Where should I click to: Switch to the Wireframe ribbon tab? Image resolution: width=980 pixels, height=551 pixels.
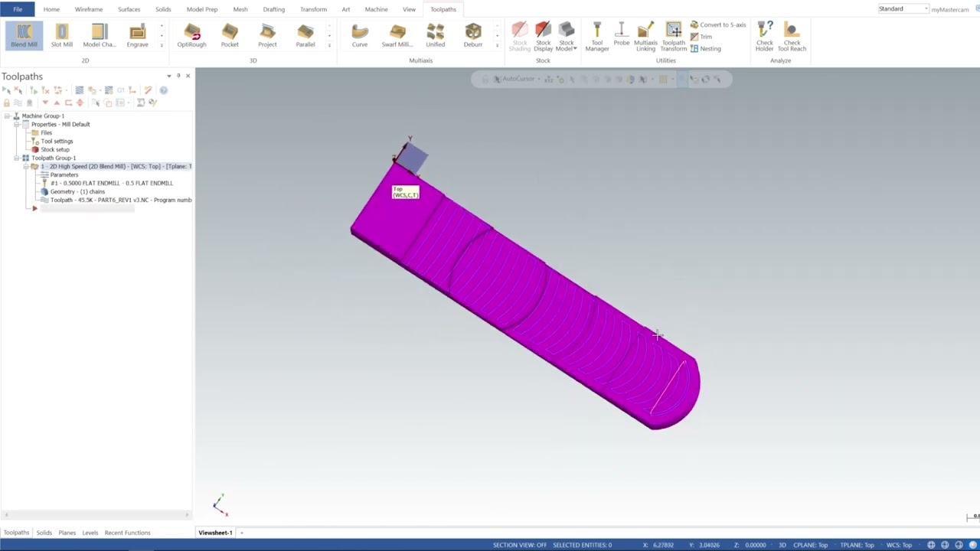(89, 9)
